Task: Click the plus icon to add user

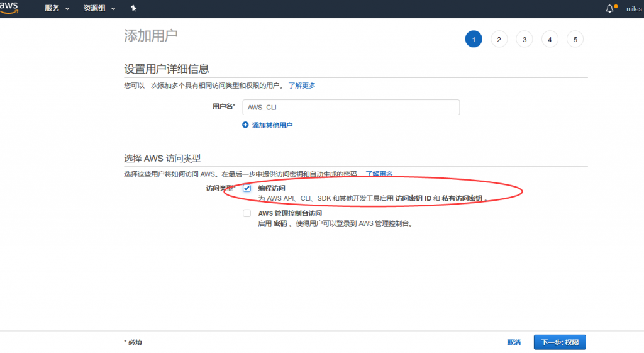Action: point(245,125)
